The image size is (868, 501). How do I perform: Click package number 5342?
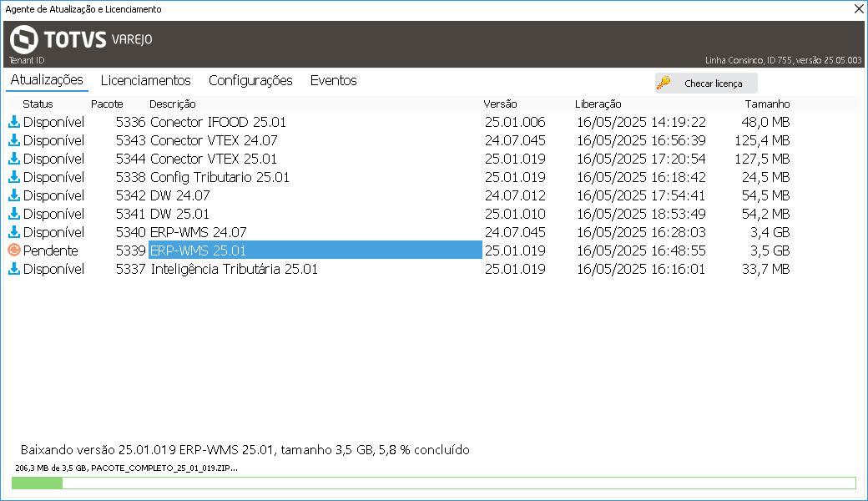click(x=131, y=195)
